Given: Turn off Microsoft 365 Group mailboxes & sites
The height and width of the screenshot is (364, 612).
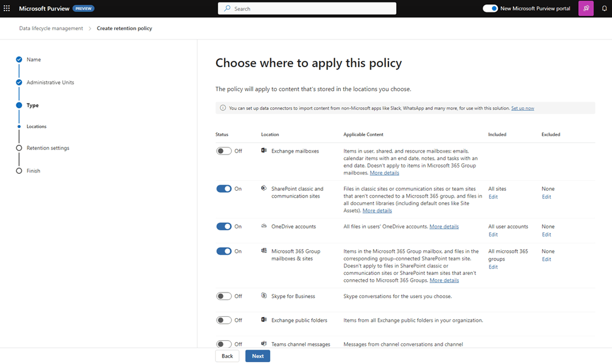Looking at the screenshot, I should [x=224, y=251].
